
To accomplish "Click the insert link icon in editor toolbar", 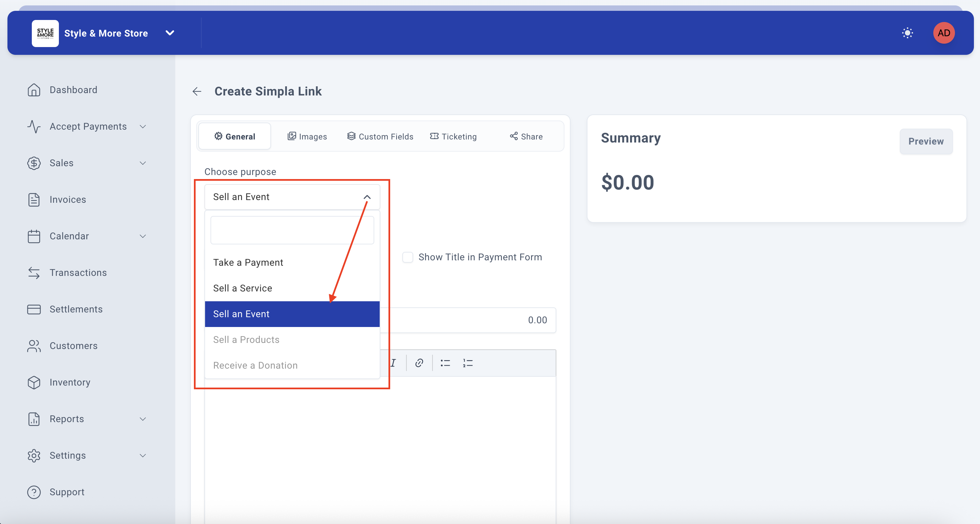I will click(x=419, y=363).
